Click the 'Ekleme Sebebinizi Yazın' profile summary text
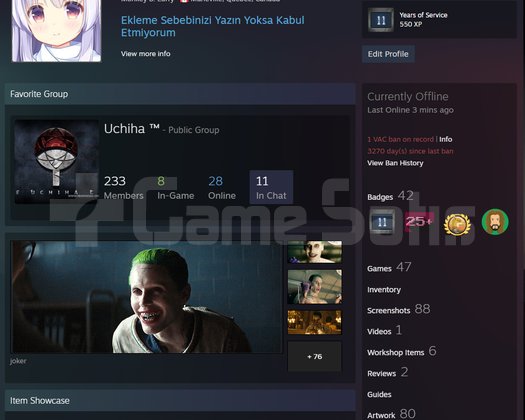525x420 pixels. [x=213, y=26]
